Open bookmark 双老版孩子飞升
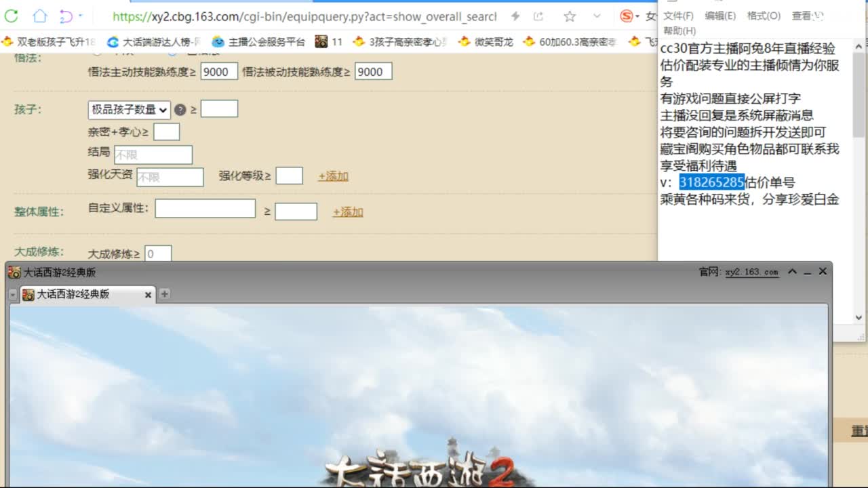The width and height of the screenshot is (868, 488). click(x=49, y=42)
